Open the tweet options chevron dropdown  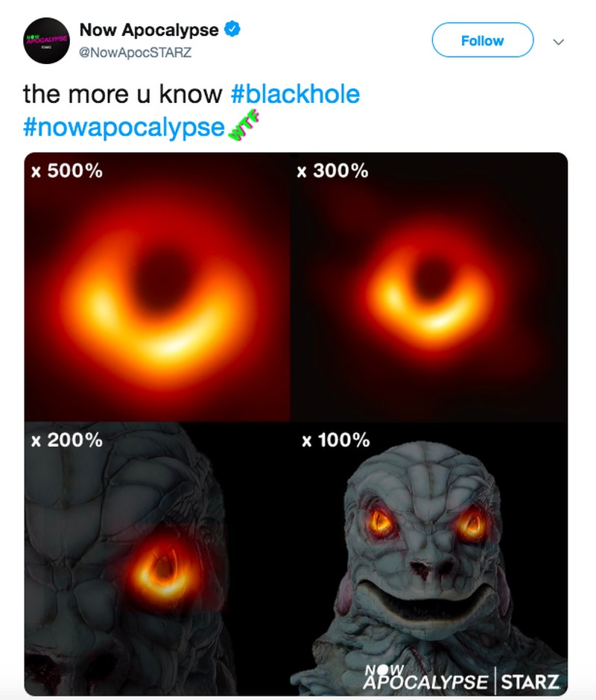click(x=558, y=42)
